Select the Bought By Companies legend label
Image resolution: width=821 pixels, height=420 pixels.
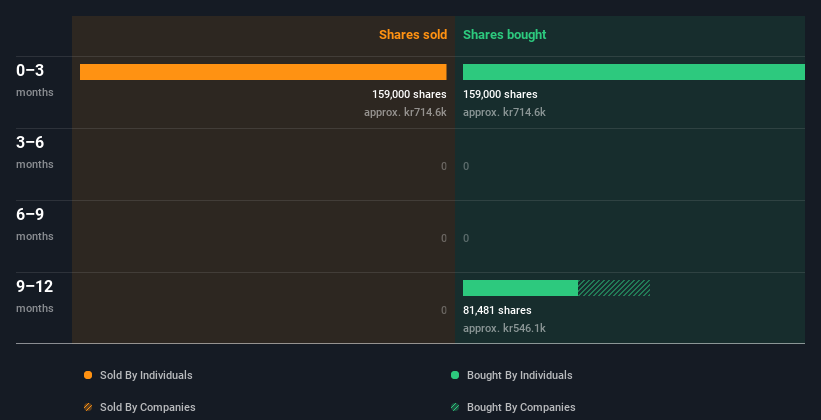(521, 407)
